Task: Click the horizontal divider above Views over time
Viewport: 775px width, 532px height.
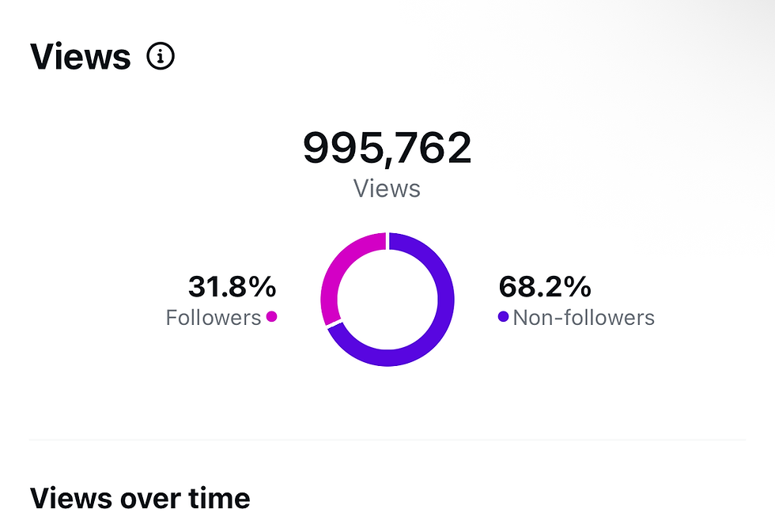Action: coord(387,439)
